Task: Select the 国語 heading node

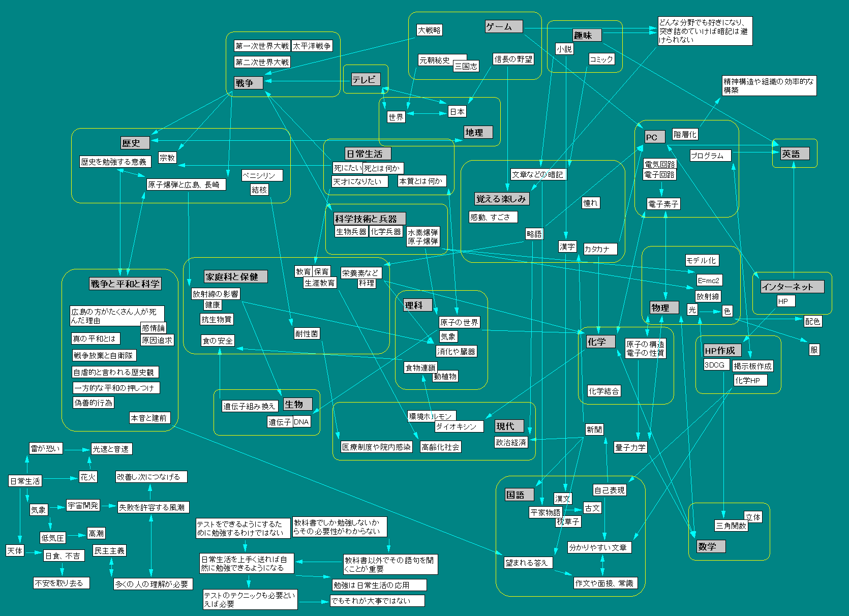Action: pyautogui.click(x=519, y=495)
